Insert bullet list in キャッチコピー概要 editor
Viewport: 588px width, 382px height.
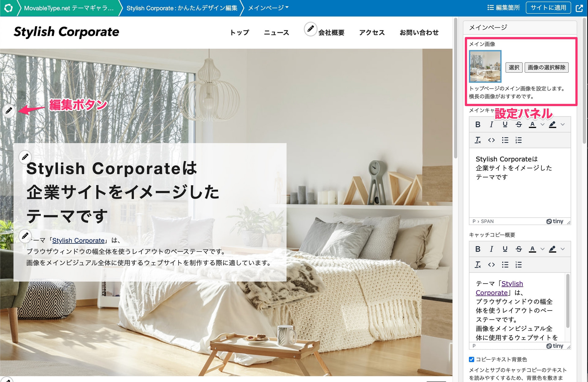(505, 265)
